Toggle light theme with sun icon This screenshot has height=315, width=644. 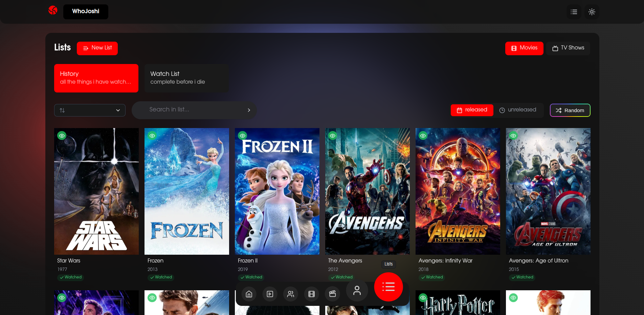pyautogui.click(x=592, y=12)
